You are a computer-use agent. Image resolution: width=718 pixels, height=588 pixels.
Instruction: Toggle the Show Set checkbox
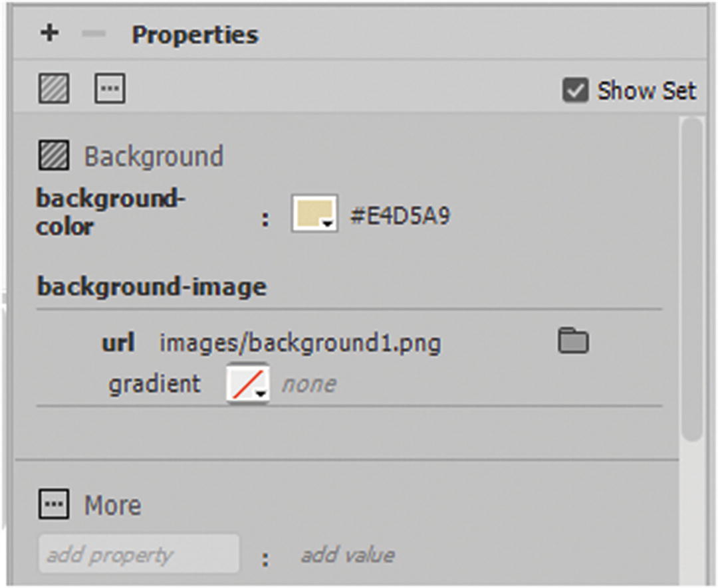[x=575, y=90]
